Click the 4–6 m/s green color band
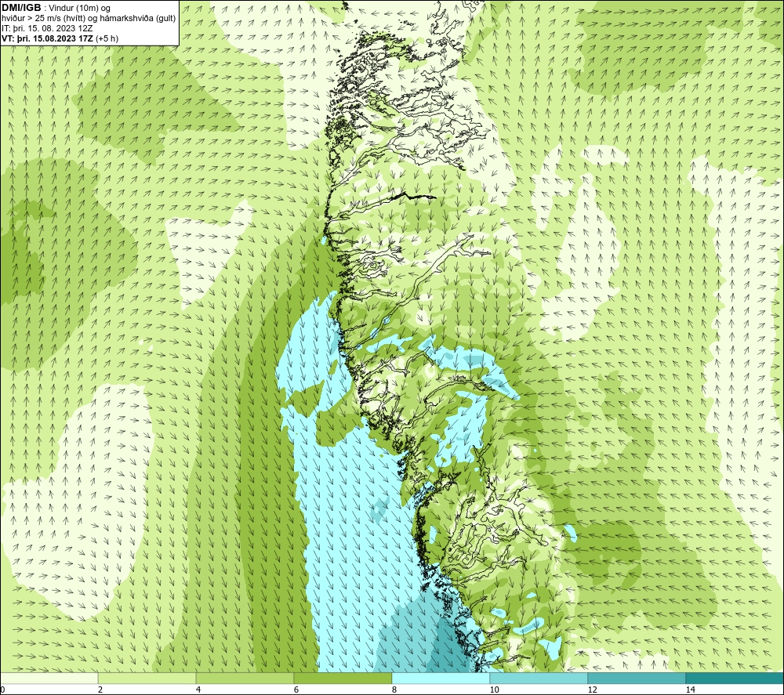Screen dimensions: 784x695 pos(245,678)
